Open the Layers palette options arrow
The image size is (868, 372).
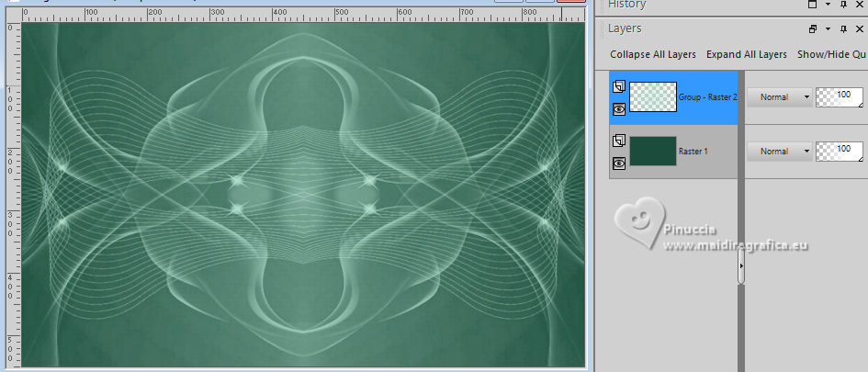click(829, 29)
